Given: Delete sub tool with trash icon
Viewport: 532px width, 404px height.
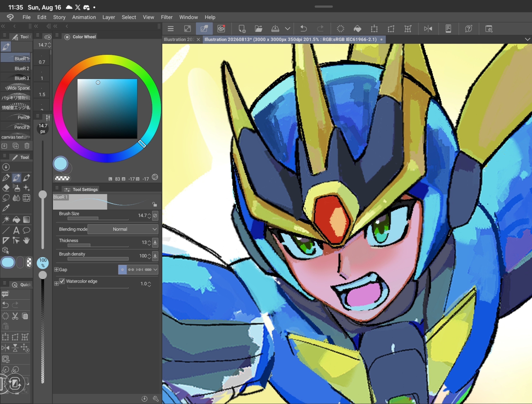Looking at the screenshot, I should point(27,146).
